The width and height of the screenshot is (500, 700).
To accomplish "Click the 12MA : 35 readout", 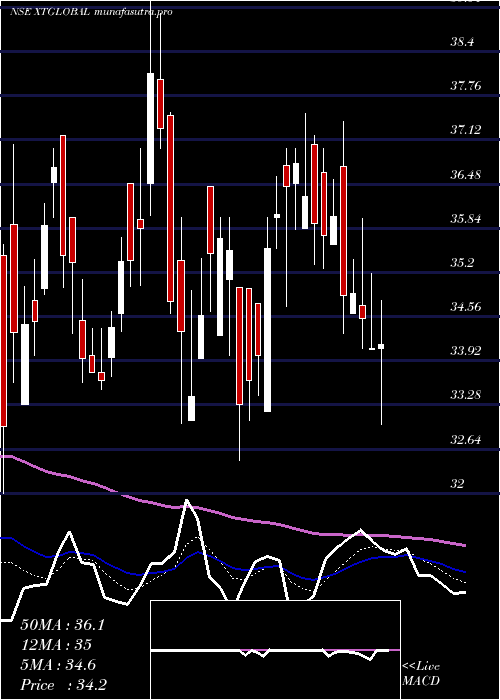I will pos(56,645).
